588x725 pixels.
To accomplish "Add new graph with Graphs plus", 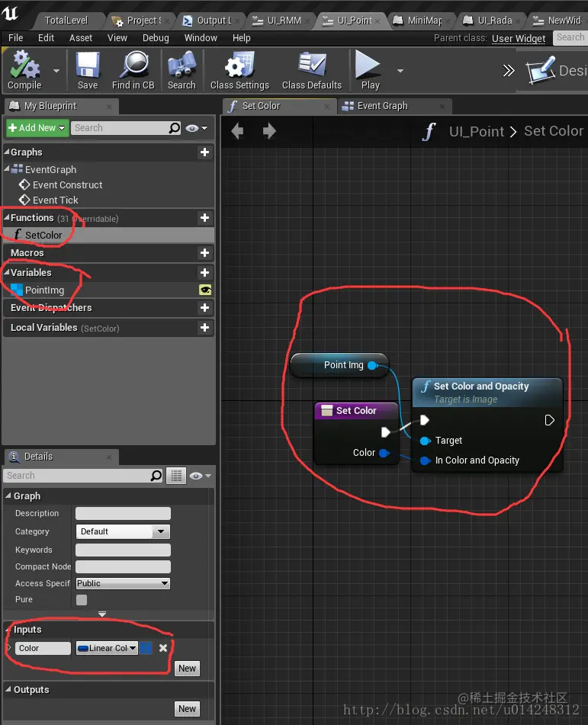I will point(204,152).
